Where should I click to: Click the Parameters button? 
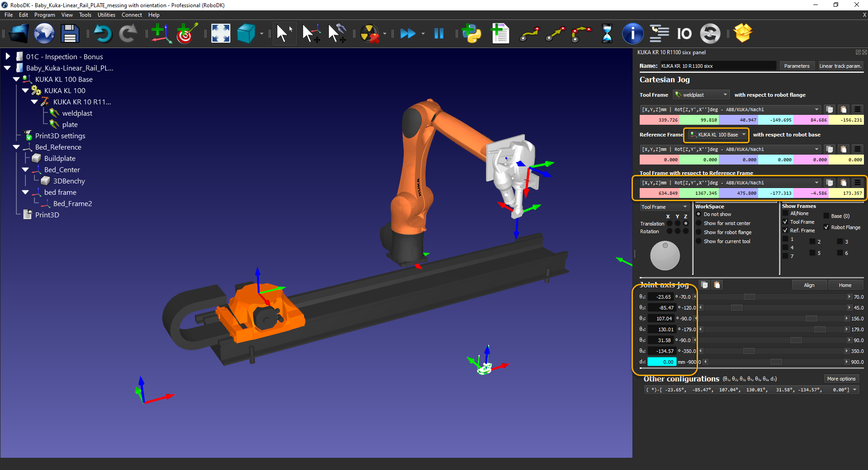(x=797, y=66)
